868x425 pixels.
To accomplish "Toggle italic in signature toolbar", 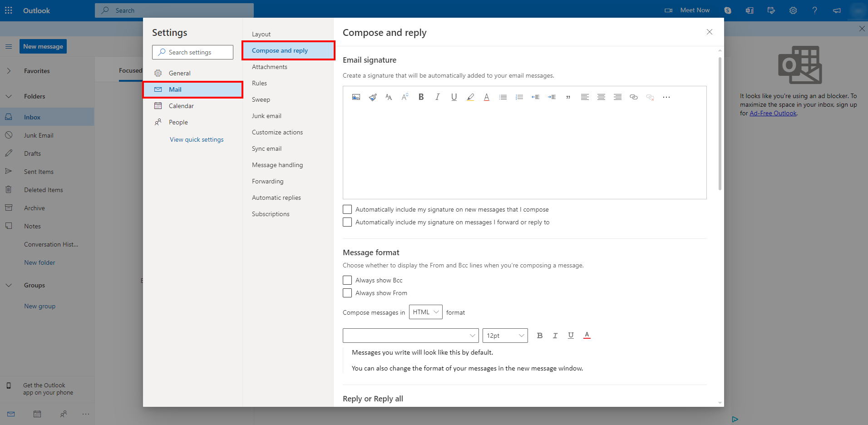I will click(x=438, y=97).
